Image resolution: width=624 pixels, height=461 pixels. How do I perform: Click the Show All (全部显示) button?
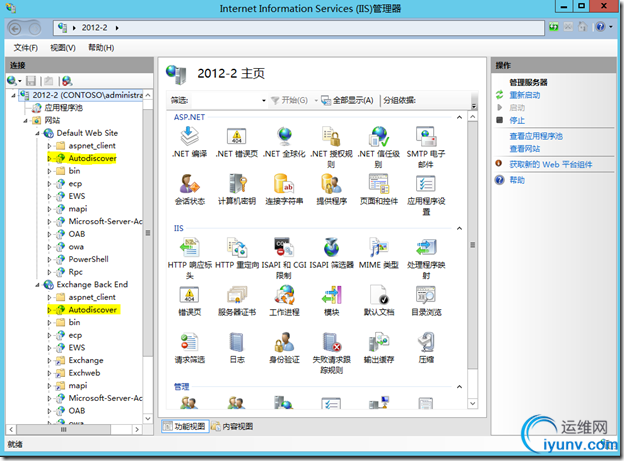tap(347, 100)
